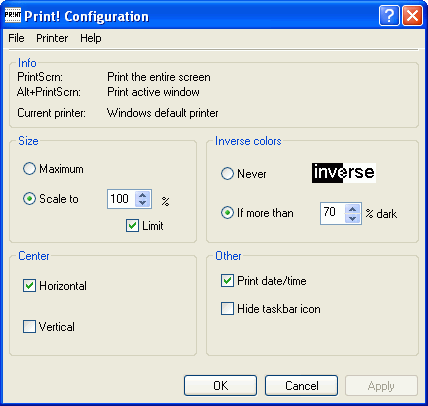The width and height of the screenshot is (428, 406).
Task: Decrease the scale percentage with down arrow
Action: [143, 203]
